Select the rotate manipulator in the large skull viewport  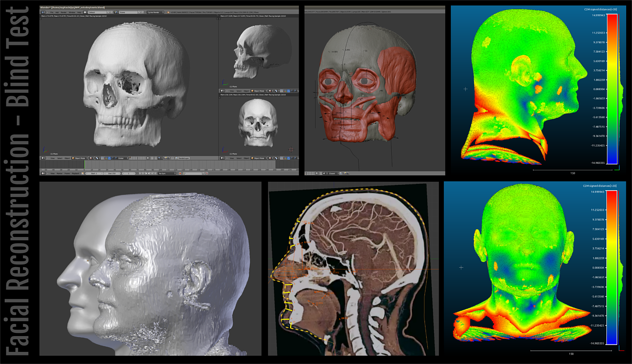tap(112, 158)
